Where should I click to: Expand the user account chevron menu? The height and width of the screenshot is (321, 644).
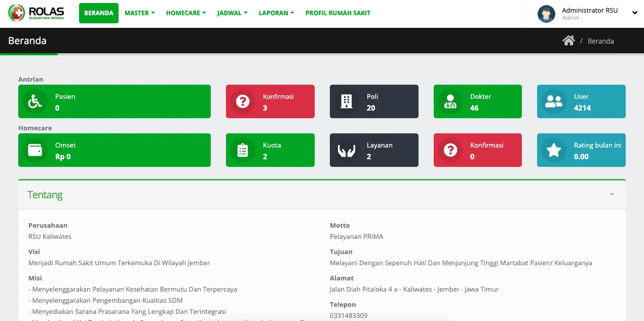634,13
